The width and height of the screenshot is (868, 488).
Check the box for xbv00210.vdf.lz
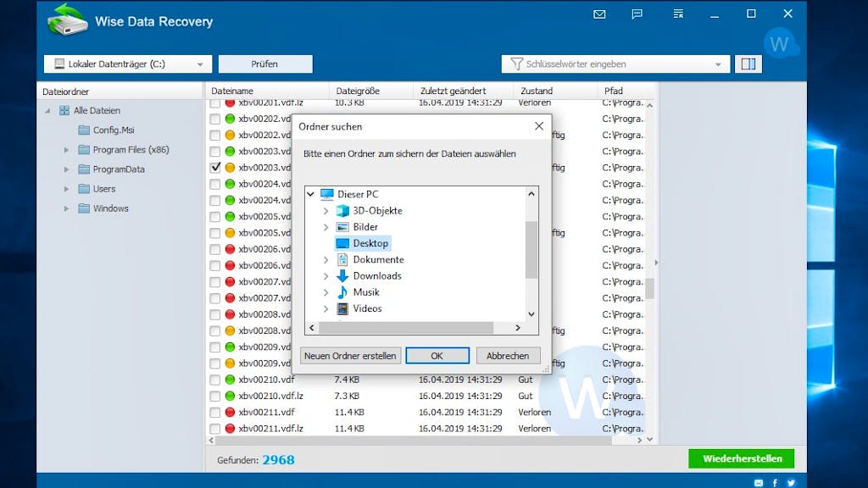click(x=214, y=396)
